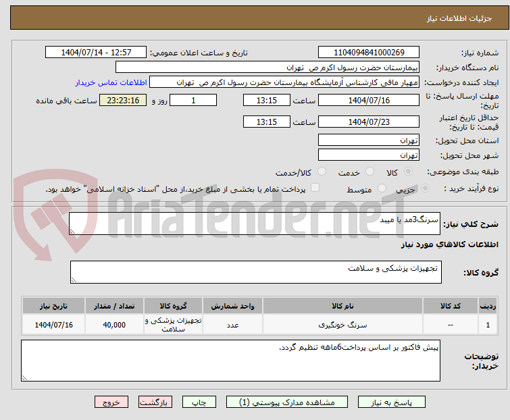Click the request creator field مهیار مافی
The image size is (510, 420).
tap(284, 82)
